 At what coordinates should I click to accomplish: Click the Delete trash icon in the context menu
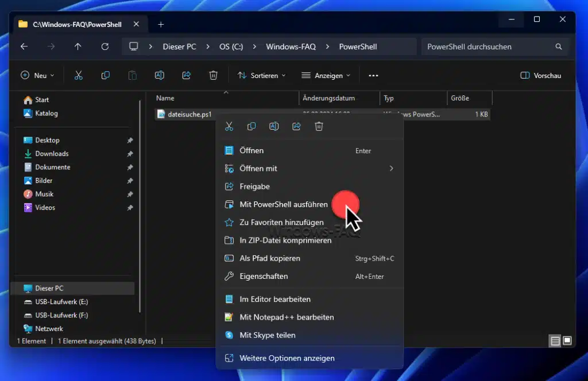pos(319,127)
